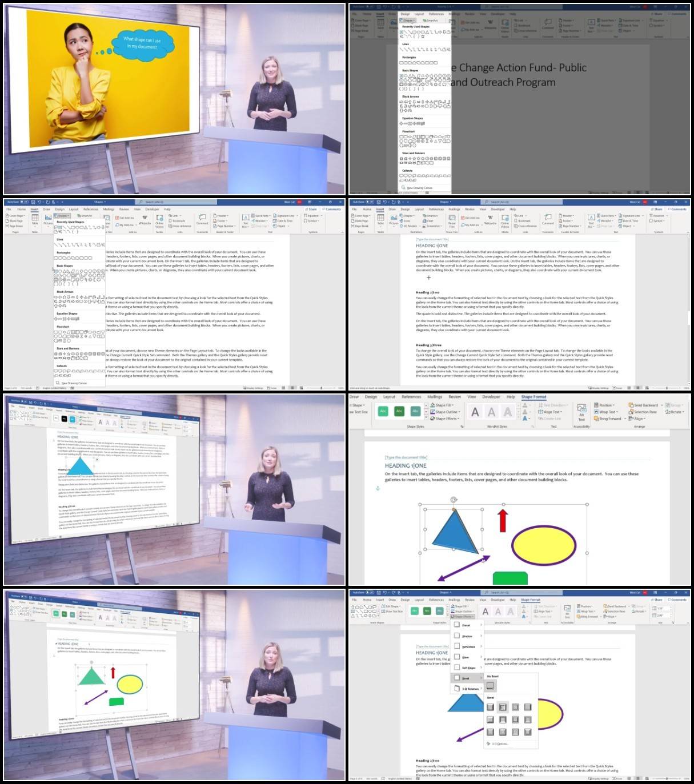Open the Shape Format tab in the zoomed ribbon
This screenshot has height=784, width=694.
(533, 397)
